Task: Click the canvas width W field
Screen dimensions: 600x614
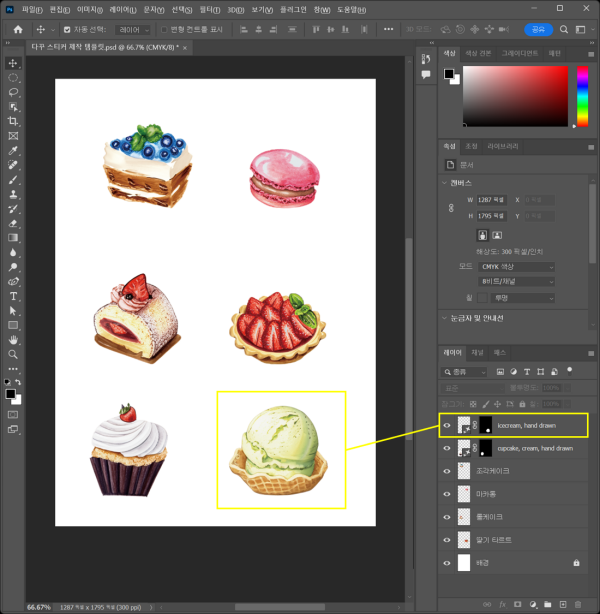Action: tap(492, 200)
